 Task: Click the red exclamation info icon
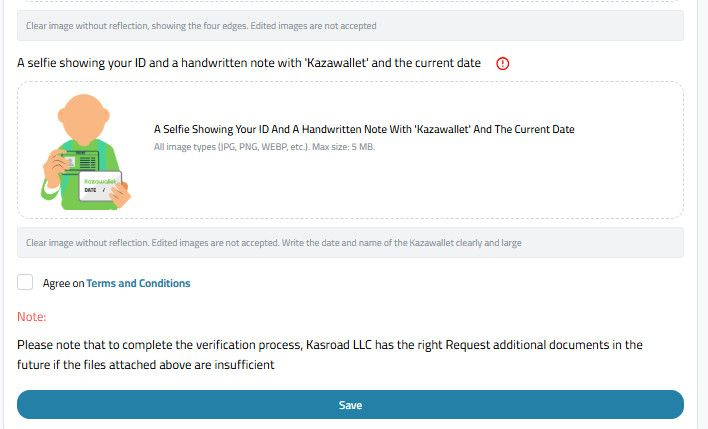tap(502, 63)
